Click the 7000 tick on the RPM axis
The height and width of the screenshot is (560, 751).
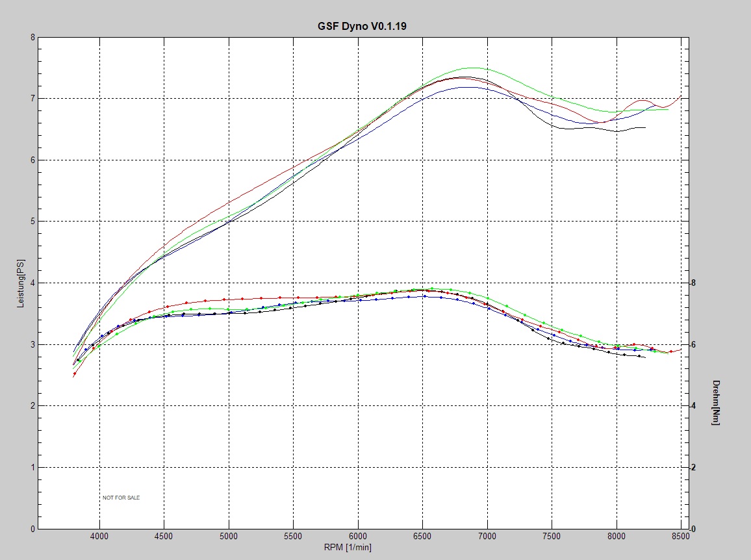click(487, 536)
